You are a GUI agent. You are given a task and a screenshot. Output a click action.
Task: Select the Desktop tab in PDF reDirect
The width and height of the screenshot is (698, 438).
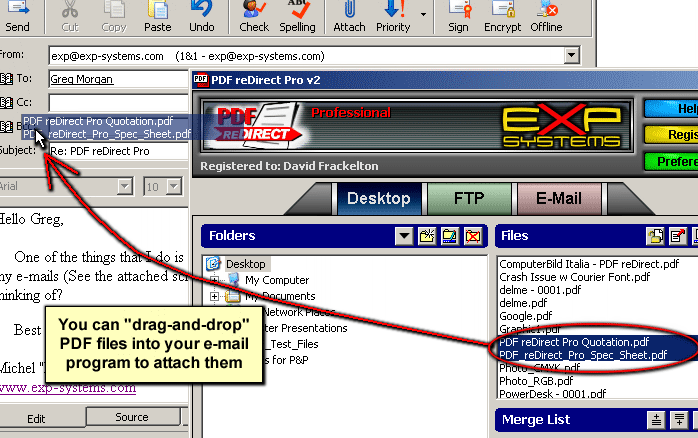coord(379,199)
